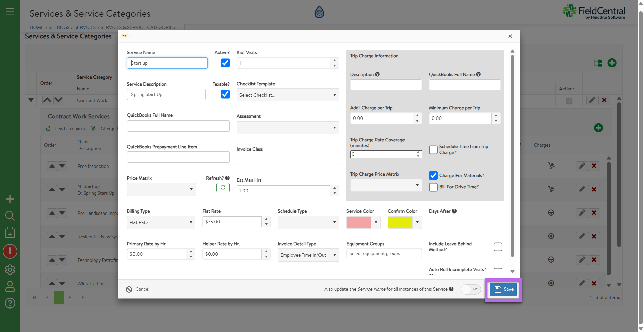Screen dimensions: 644x332
Task: Click the hamburger menu icon in the sidebar
Action: 10,11
